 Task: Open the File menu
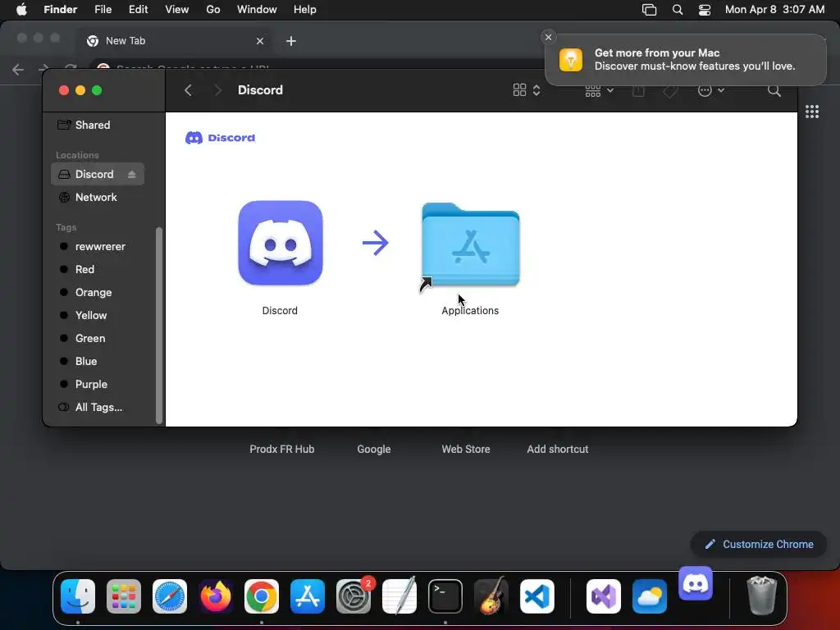click(x=103, y=10)
